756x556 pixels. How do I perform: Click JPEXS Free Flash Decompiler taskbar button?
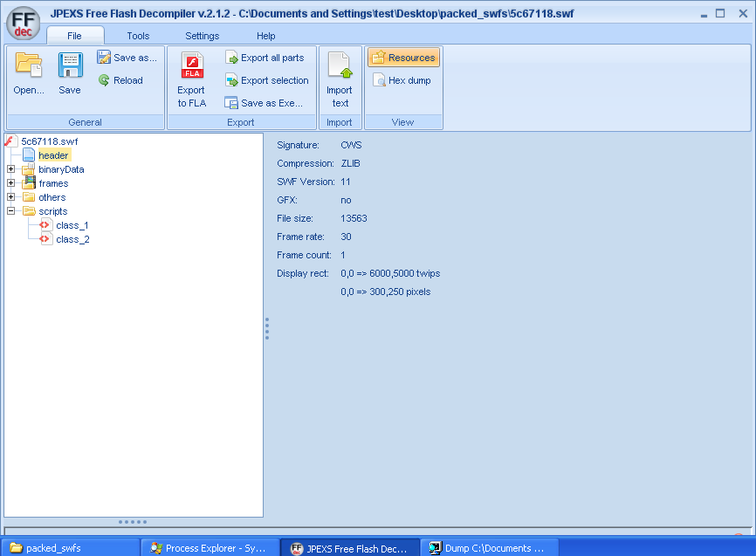click(x=350, y=548)
